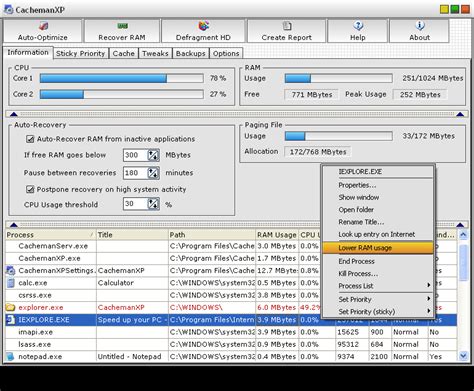Image resolution: width=474 pixels, height=391 pixels.
Task: Click the calc.exe calculator icon
Action: point(10,283)
